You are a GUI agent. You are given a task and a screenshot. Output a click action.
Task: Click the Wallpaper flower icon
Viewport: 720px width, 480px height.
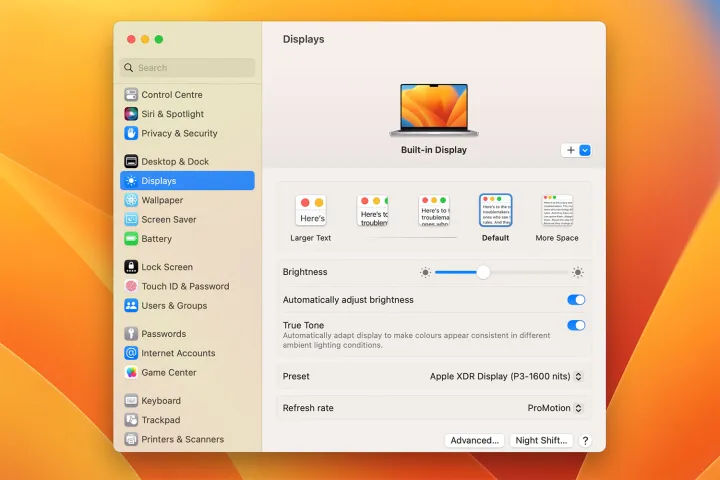[131, 200]
